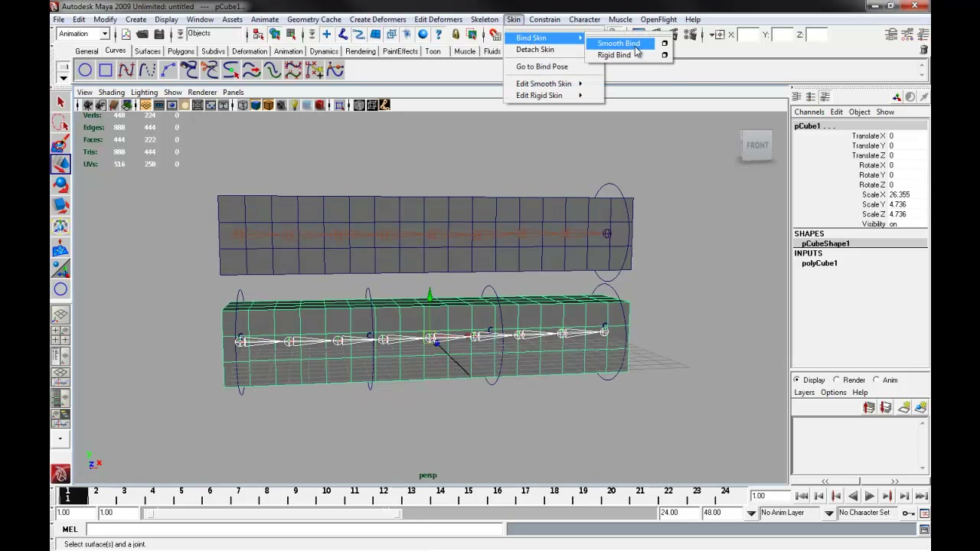Create layer from selected objects
Screen dimensions: 980x551
pyautogui.click(x=920, y=408)
